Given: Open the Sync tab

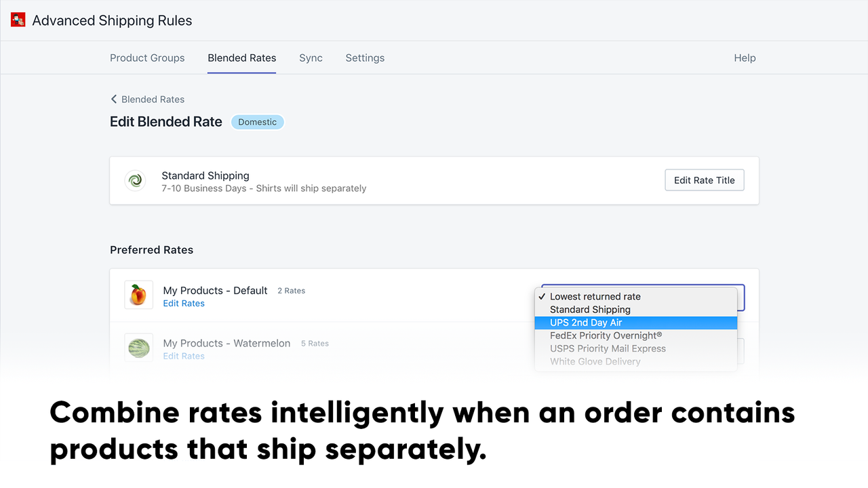Looking at the screenshot, I should (x=311, y=58).
